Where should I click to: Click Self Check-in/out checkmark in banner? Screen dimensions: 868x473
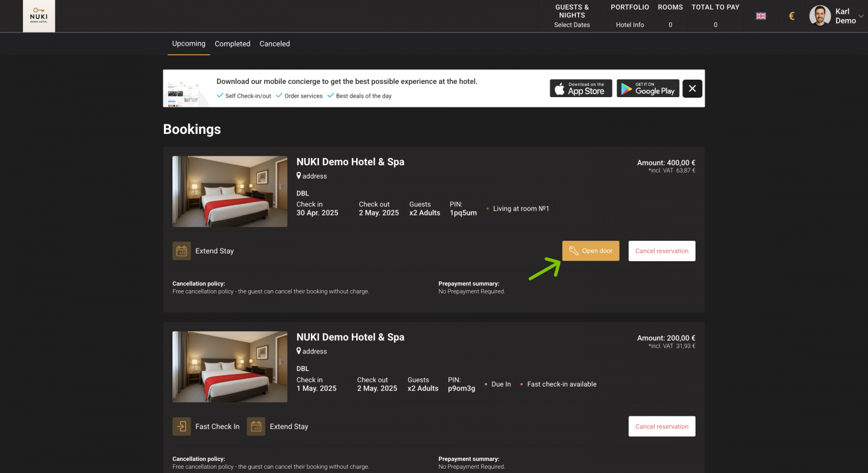[x=220, y=95]
